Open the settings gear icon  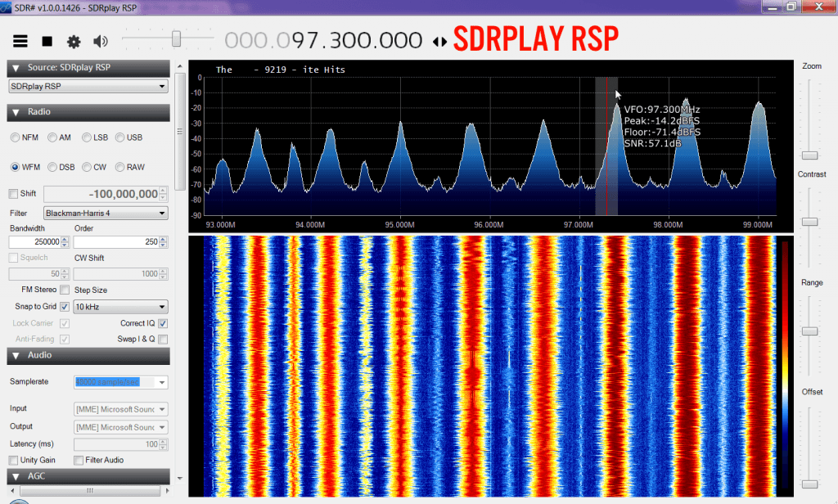click(74, 42)
